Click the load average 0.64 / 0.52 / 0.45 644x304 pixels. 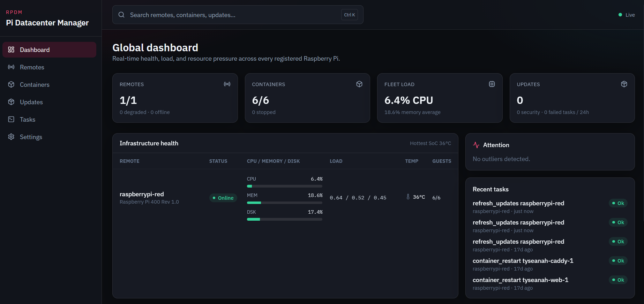[x=358, y=198]
